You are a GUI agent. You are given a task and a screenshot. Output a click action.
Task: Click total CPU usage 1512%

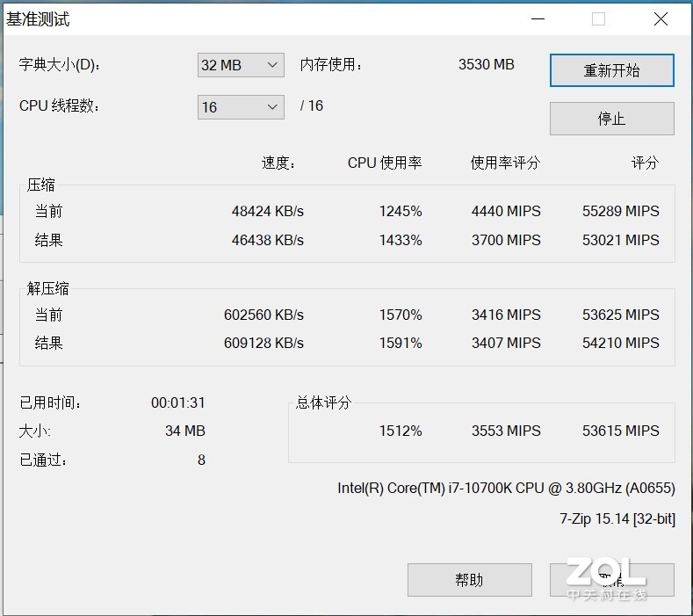coord(401,431)
